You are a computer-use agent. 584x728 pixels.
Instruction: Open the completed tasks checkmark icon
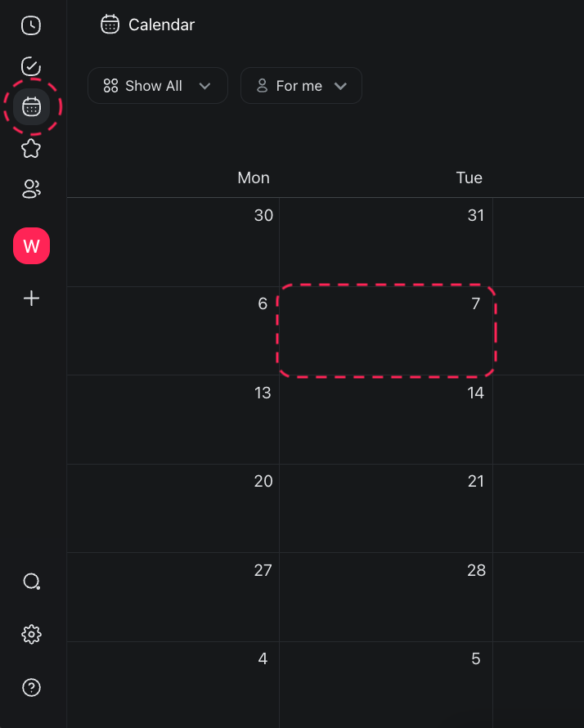(x=31, y=66)
